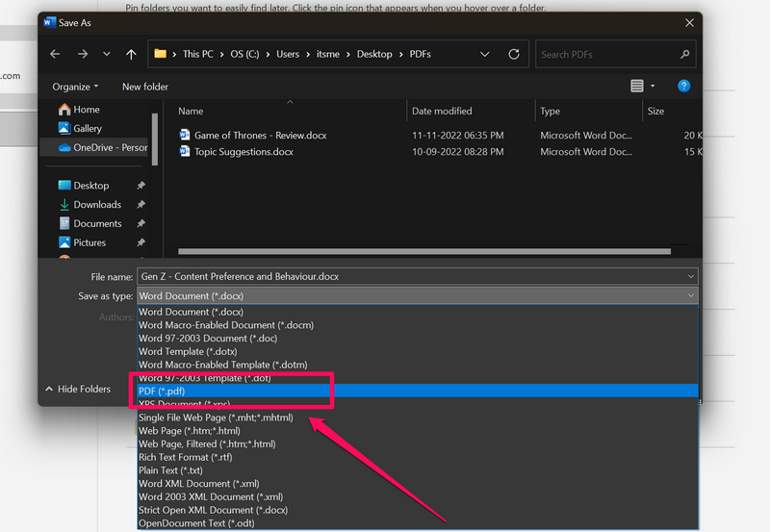Select the Game of Thrones - Review.docx file

coord(260,136)
